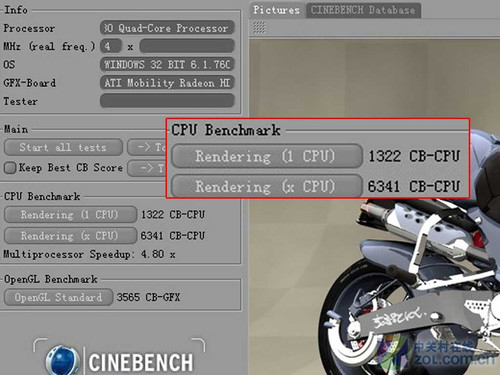The image size is (500, 375).
Task: Click the empty Tester name field
Action: [x=167, y=101]
